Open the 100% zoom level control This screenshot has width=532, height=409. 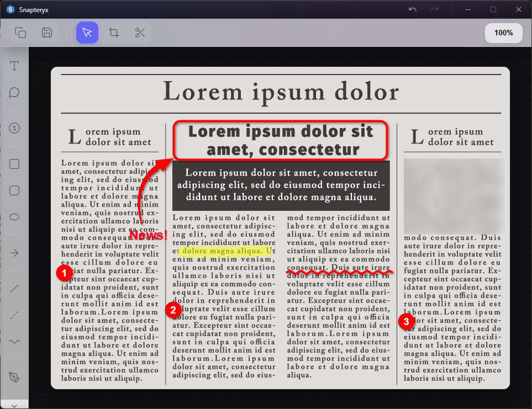pyautogui.click(x=503, y=33)
